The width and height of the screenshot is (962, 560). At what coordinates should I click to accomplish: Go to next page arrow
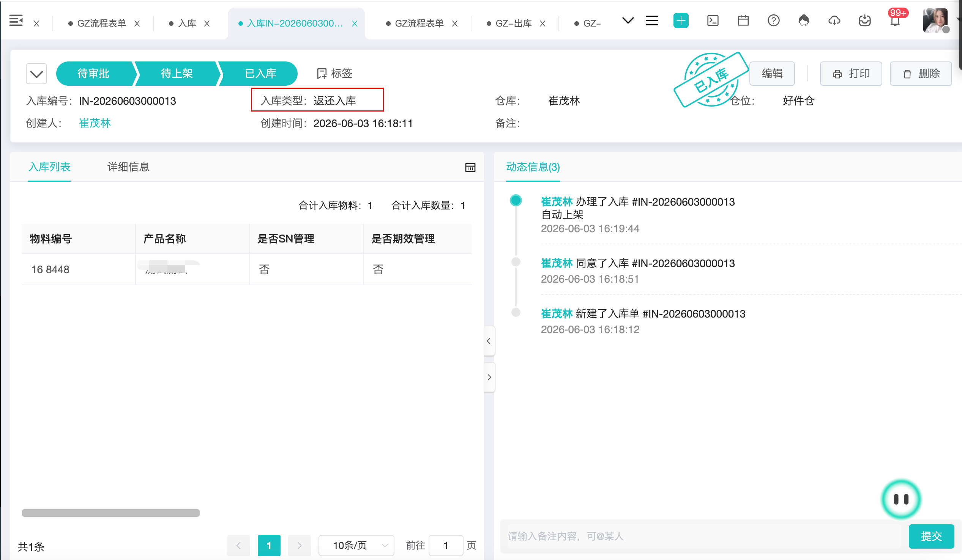pyautogui.click(x=299, y=546)
